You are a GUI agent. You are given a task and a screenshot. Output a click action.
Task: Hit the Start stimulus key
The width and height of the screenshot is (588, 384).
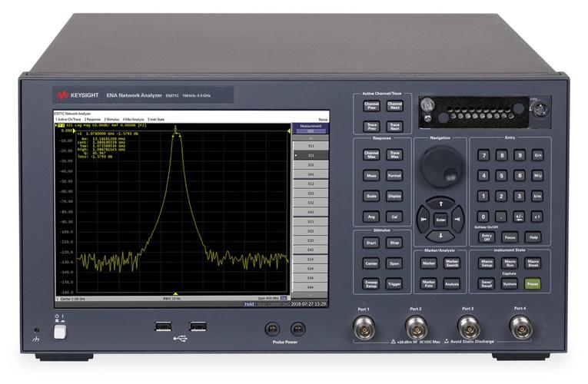pos(371,243)
